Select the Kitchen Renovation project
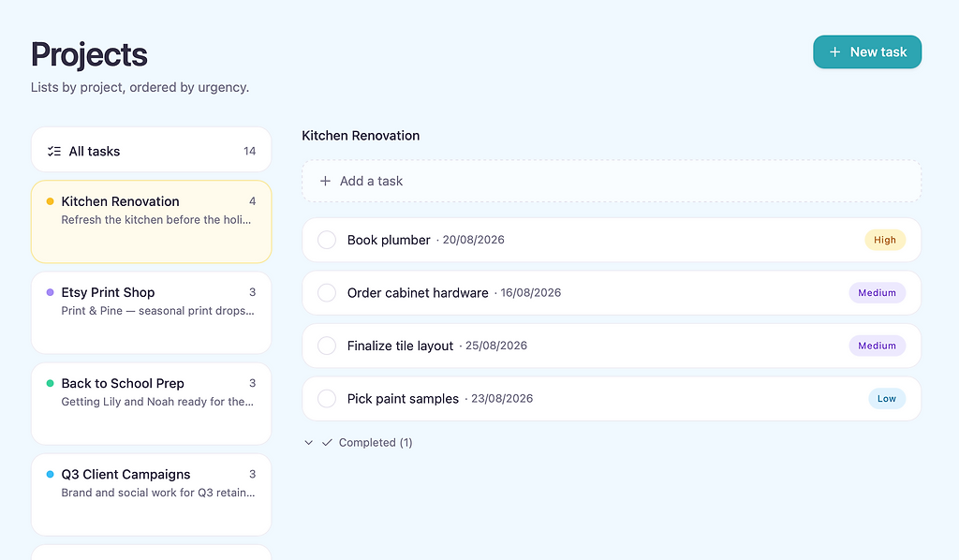Image resolution: width=959 pixels, height=560 pixels. pyautogui.click(x=151, y=221)
